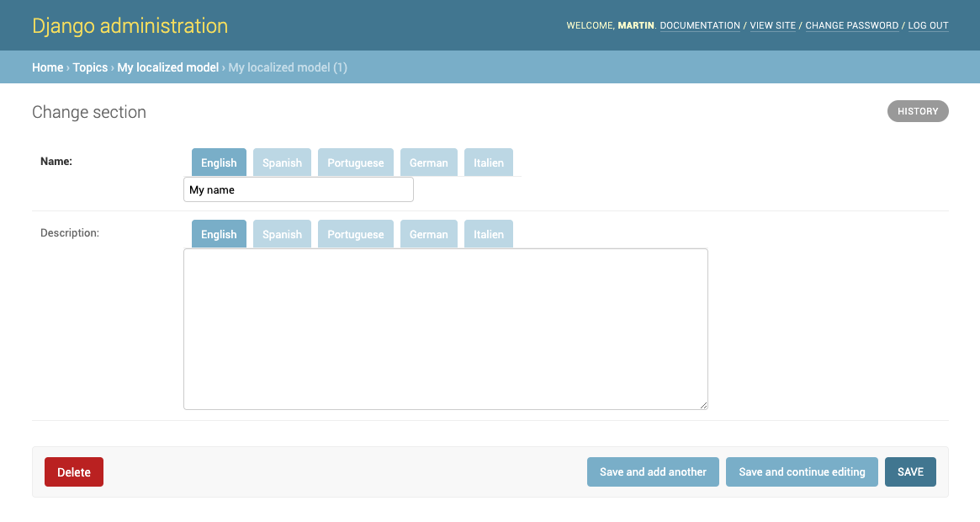Screen dimensions: 980x522
Task: Click the Italien tab for Description
Action: pos(488,234)
